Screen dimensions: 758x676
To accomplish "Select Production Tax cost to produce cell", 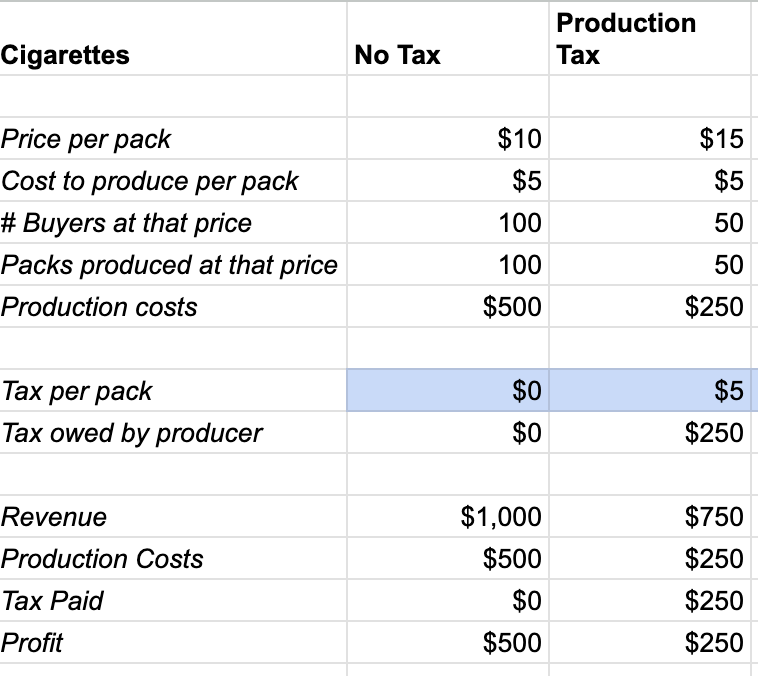I will tap(650, 180).
